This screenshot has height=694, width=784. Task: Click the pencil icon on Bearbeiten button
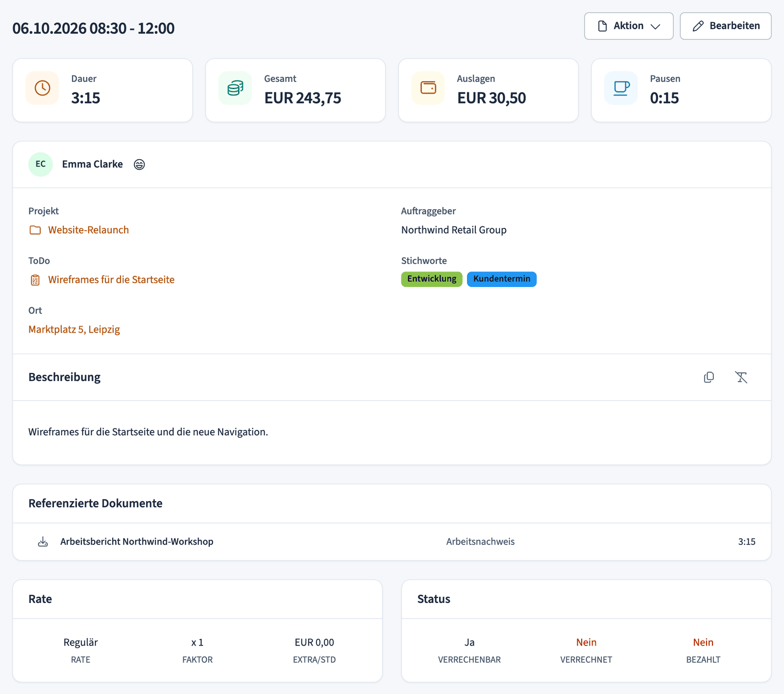tap(698, 26)
